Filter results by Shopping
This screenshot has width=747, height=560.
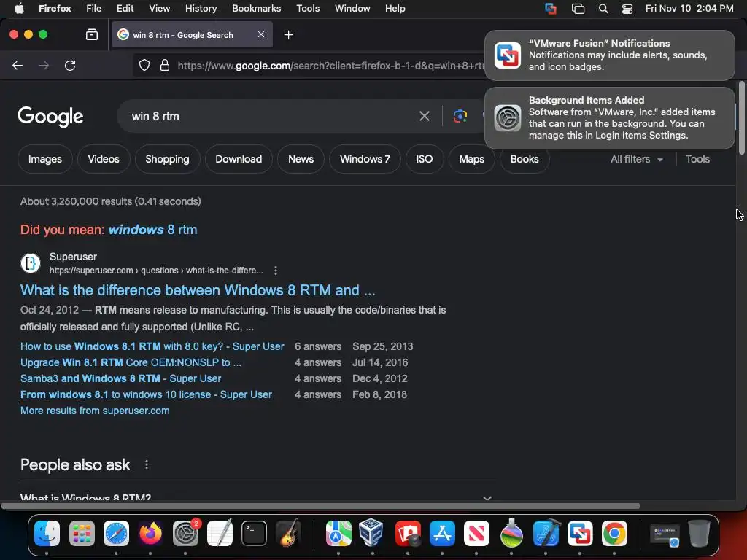pyautogui.click(x=167, y=159)
